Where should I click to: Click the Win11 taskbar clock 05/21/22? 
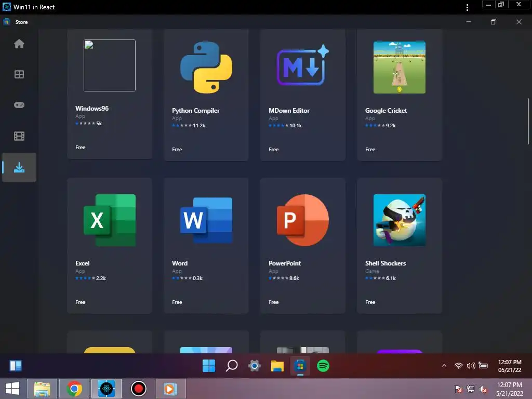510,366
